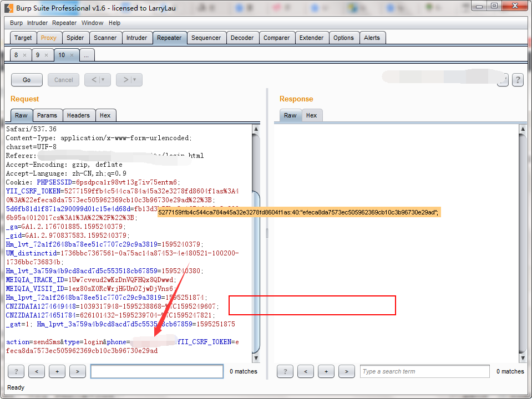Screen dimensions: 532x399
Task: Select Repeater request tab 9
Action: [38, 55]
